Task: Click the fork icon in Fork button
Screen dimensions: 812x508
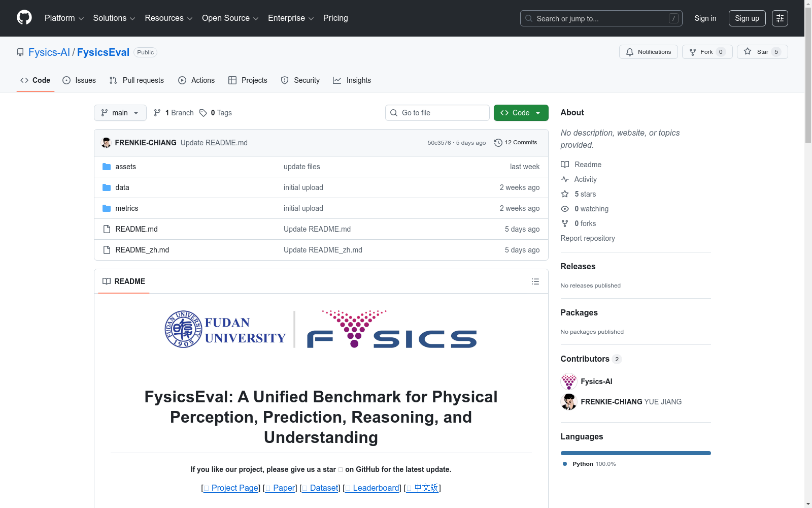Action: 693,52
